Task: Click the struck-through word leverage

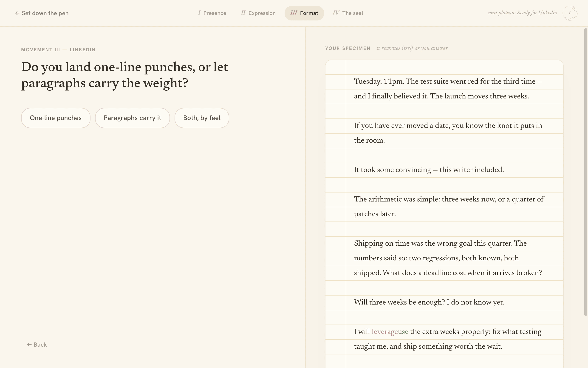Action: point(385,332)
